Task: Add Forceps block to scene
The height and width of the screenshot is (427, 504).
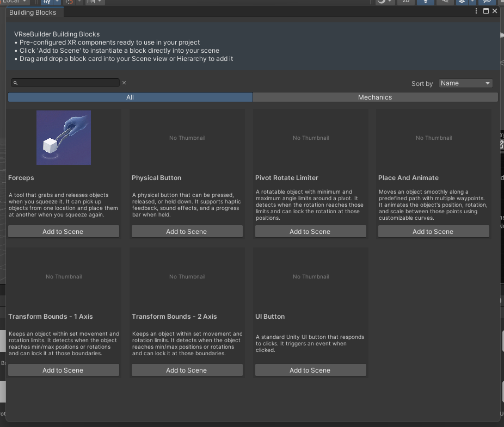Action: 63,231
